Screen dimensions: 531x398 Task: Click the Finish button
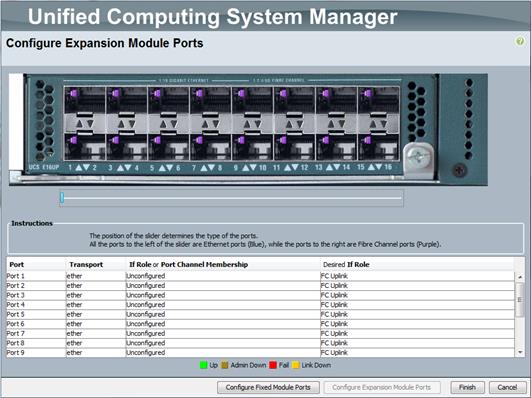467,387
